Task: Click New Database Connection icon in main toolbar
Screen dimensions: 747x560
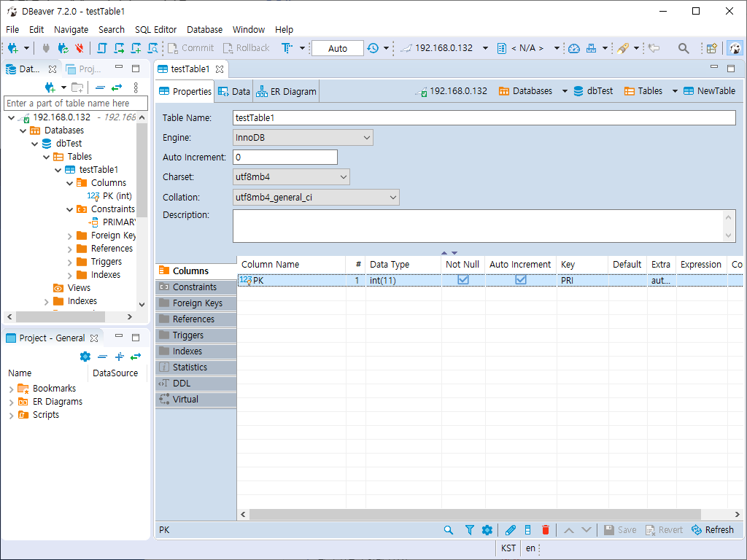Action: click(13, 48)
